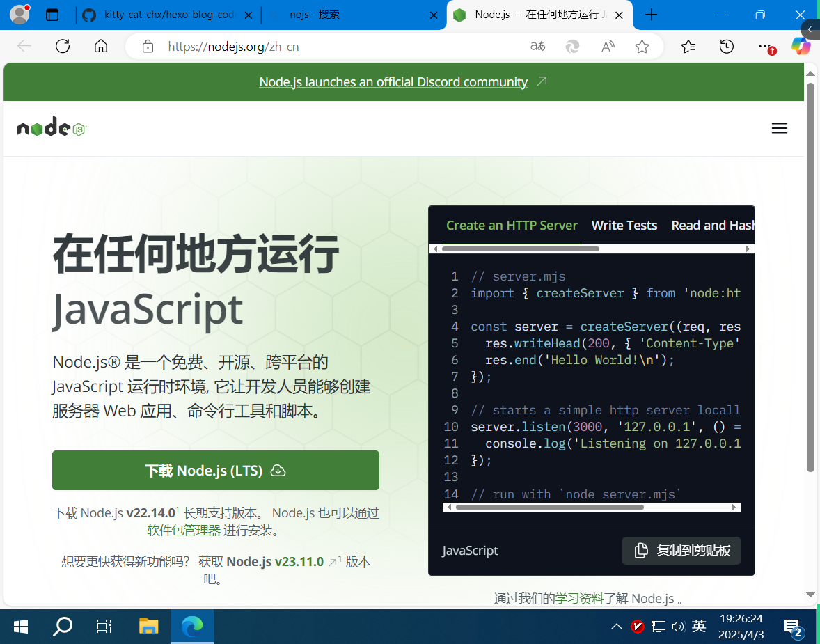Click the code line "// server.mjs"

[519, 276]
